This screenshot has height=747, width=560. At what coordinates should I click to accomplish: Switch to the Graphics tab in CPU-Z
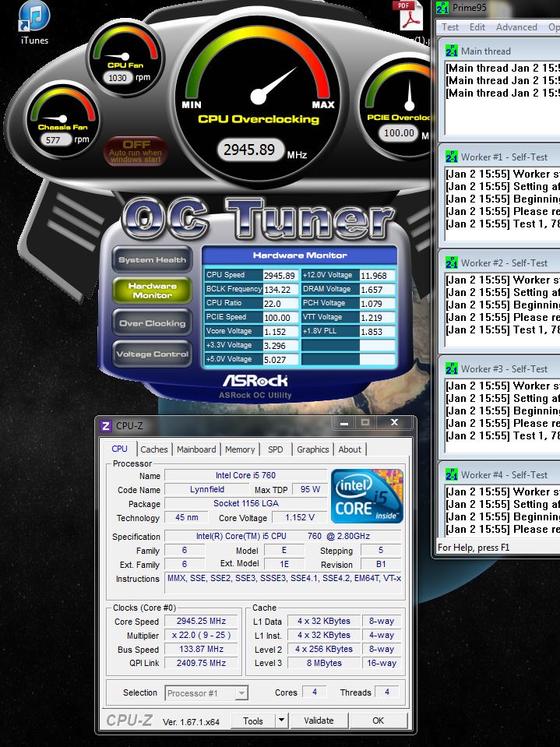pos(313,449)
